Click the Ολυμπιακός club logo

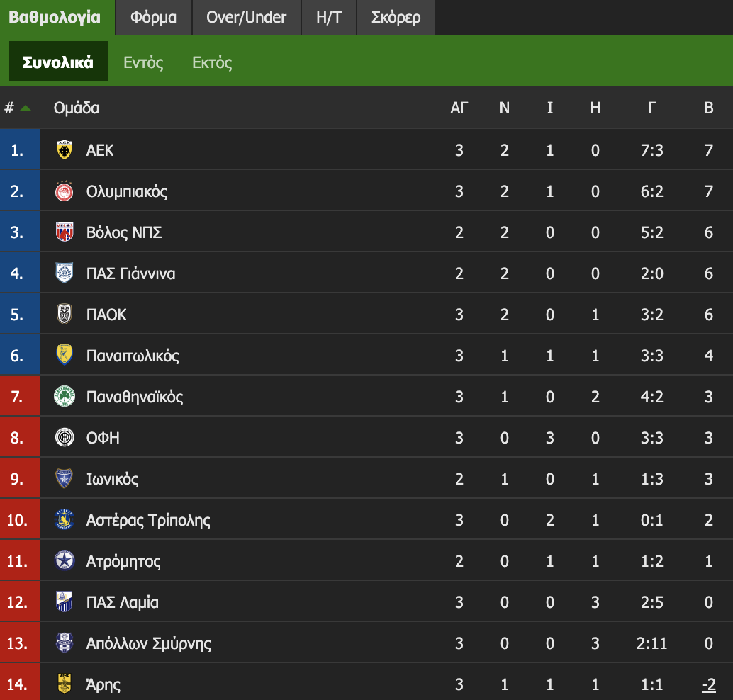pos(65,191)
